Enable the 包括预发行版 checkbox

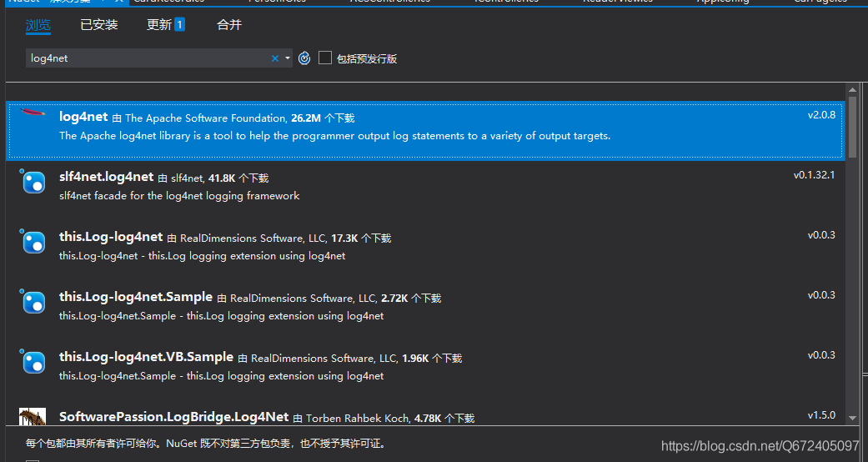coord(325,58)
